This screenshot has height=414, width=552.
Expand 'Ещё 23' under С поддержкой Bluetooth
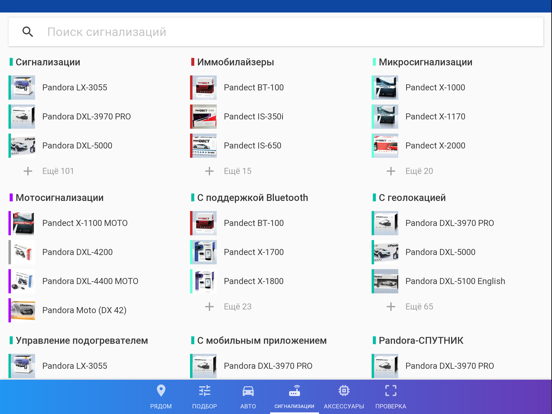click(x=228, y=307)
